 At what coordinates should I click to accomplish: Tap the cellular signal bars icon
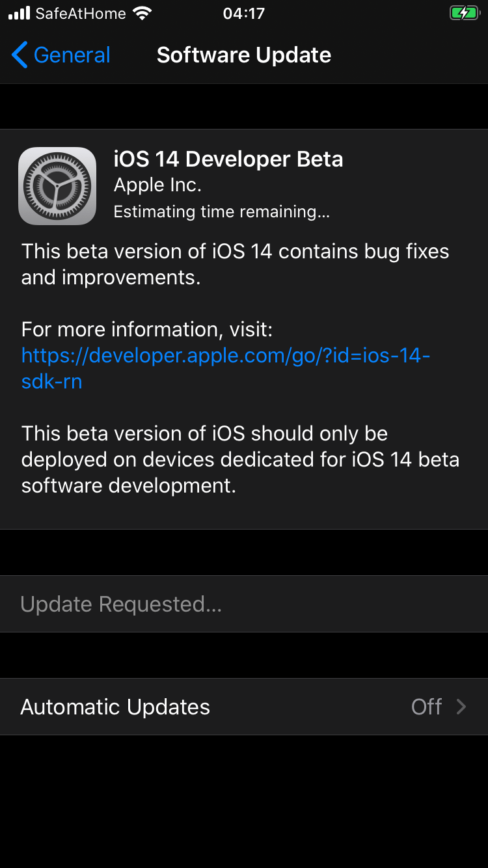pos(19,13)
